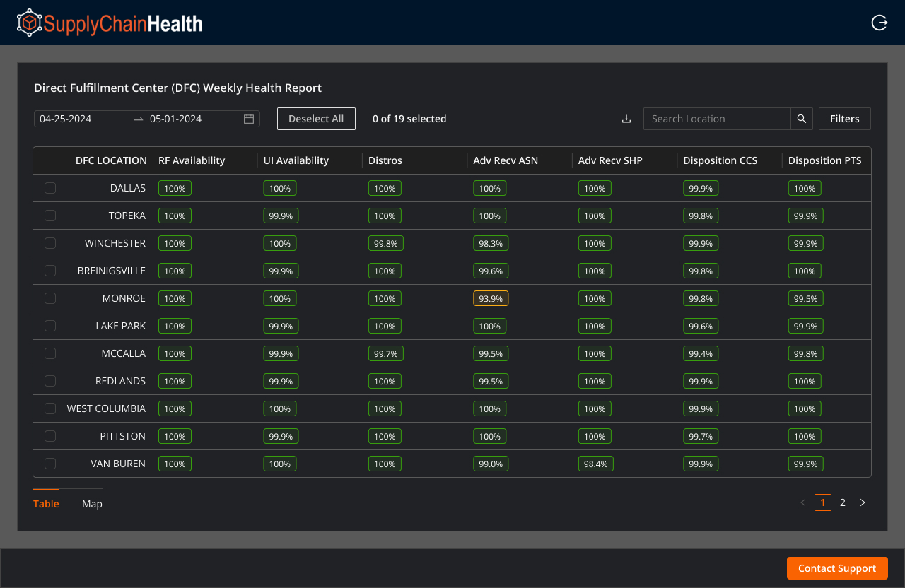Open the calendar date picker icon
The height and width of the screenshot is (588, 905).
[249, 119]
